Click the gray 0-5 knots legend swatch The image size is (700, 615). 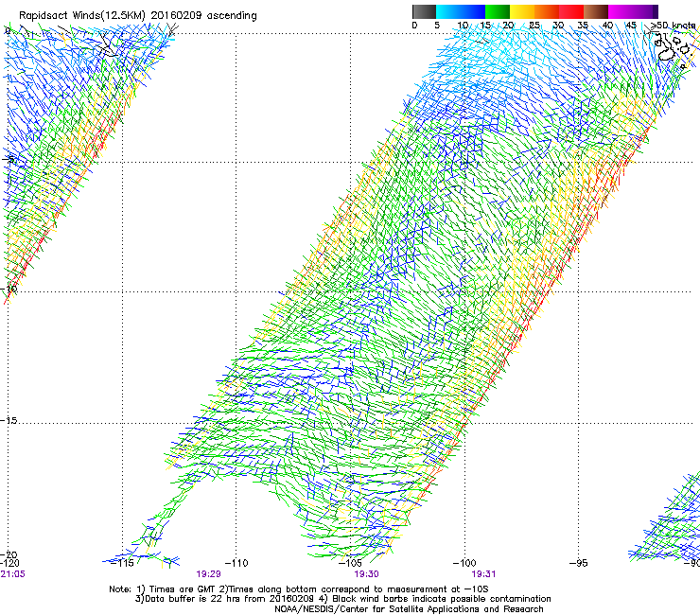(x=424, y=11)
